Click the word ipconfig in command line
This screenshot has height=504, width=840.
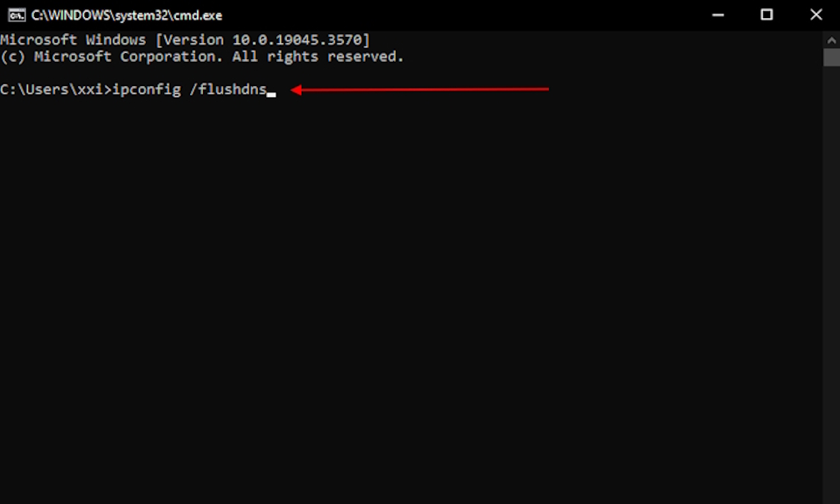[x=146, y=89]
